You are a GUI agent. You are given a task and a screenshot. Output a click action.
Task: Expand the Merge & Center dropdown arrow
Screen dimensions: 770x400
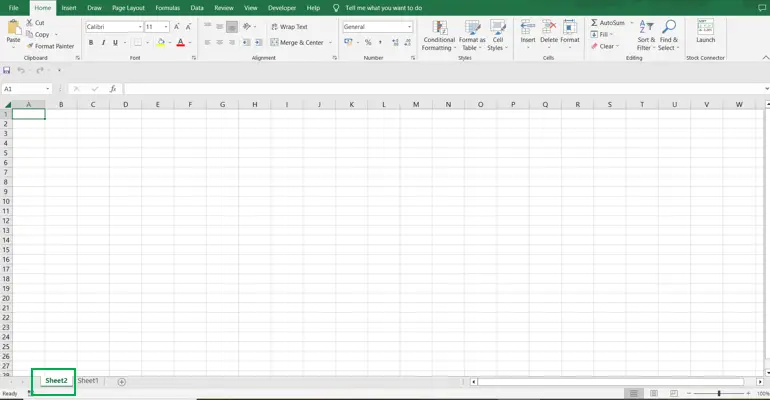(330, 43)
